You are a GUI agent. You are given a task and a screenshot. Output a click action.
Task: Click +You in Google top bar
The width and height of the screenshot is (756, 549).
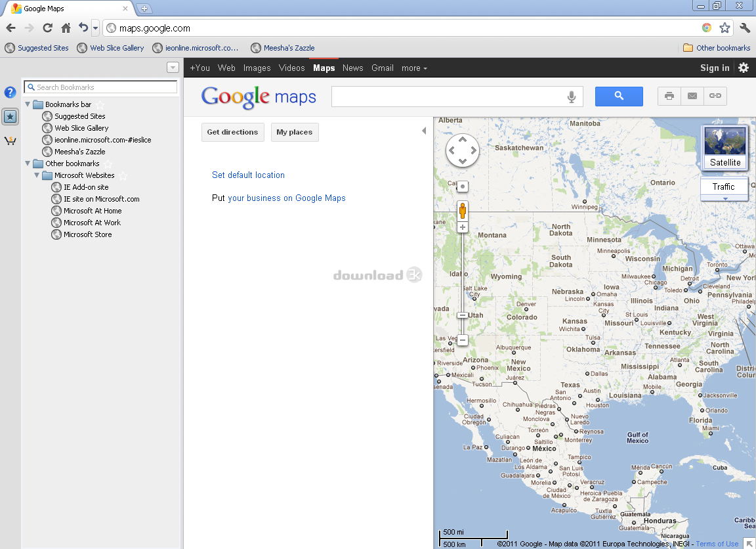[x=199, y=68]
